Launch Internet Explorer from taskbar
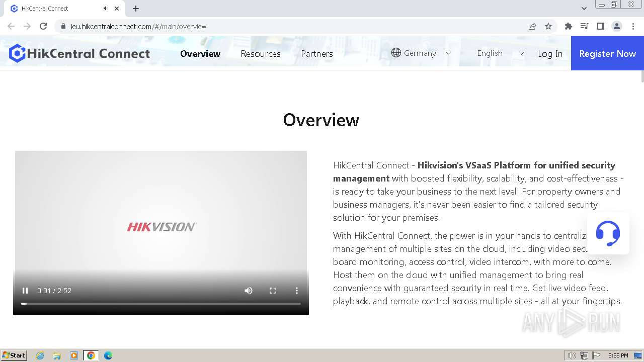 40,355
